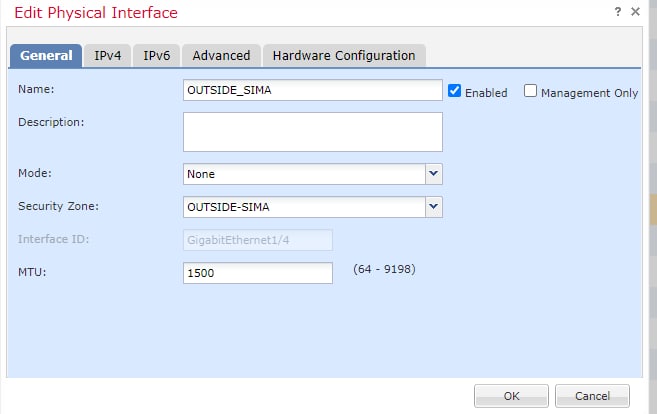The image size is (657, 414).
Task: Open the help question mark icon
Action: point(618,12)
